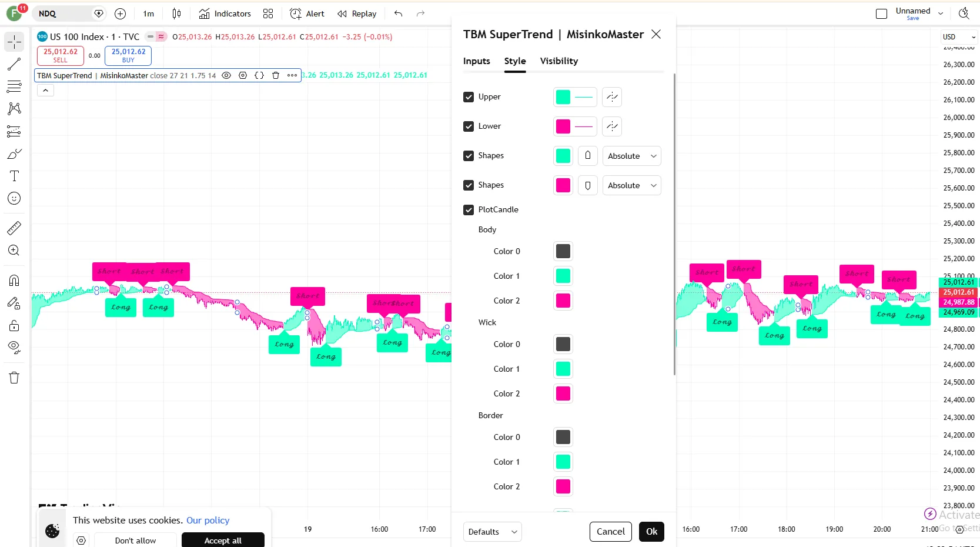This screenshot has height=547, width=980.
Task: Switch to the Inputs tab
Action: point(477,61)
